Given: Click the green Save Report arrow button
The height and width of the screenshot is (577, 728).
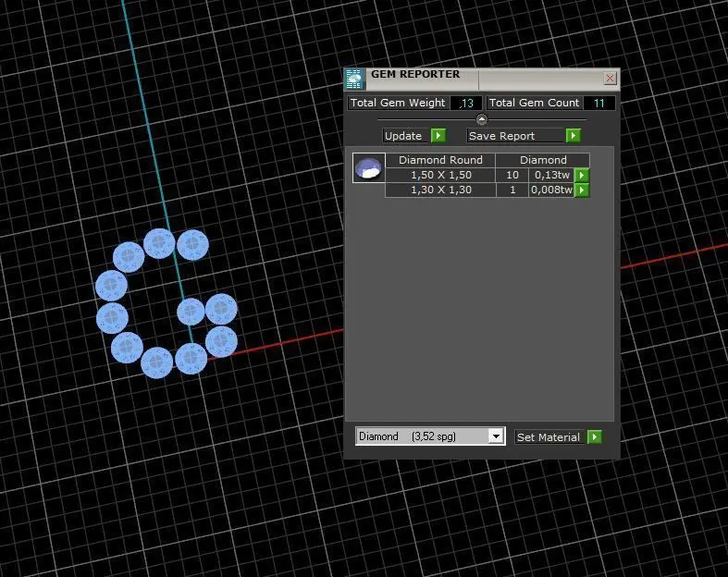Looking at the screenshot, I should point(574,136).
